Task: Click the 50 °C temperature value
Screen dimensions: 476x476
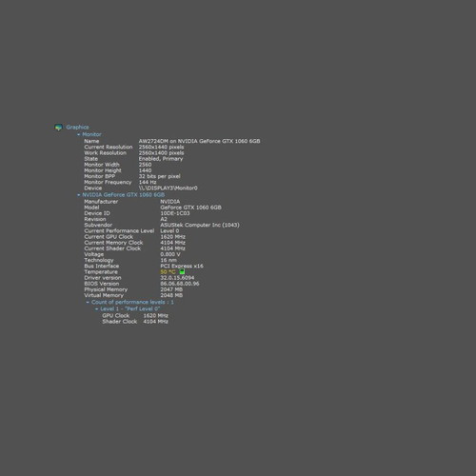Action: [x=168, y=272]
